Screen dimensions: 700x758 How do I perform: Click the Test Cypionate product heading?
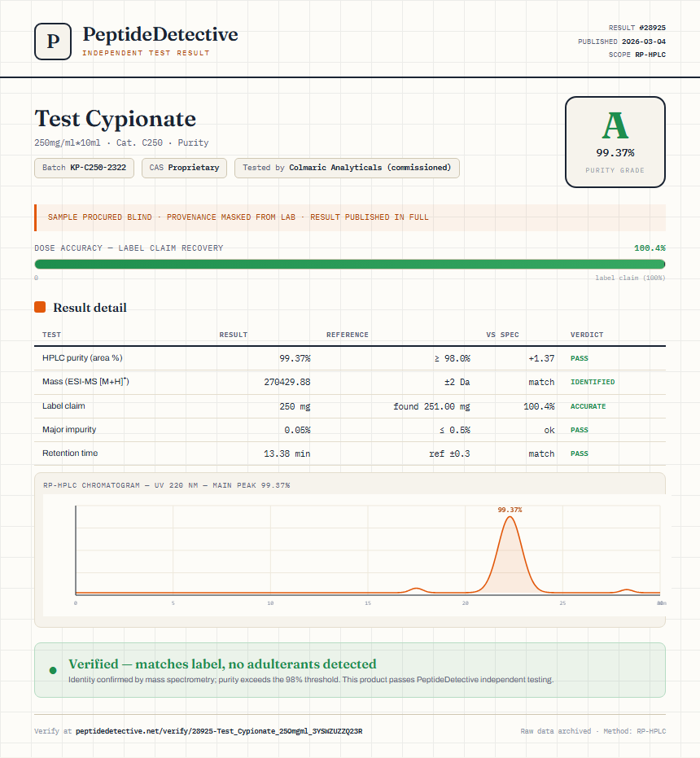pos(115,118)
